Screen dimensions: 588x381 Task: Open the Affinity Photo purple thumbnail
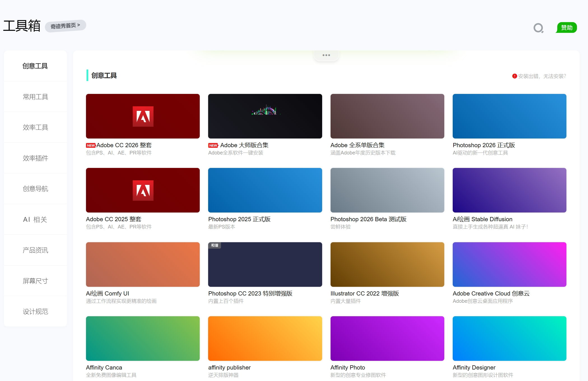(387, 338)
